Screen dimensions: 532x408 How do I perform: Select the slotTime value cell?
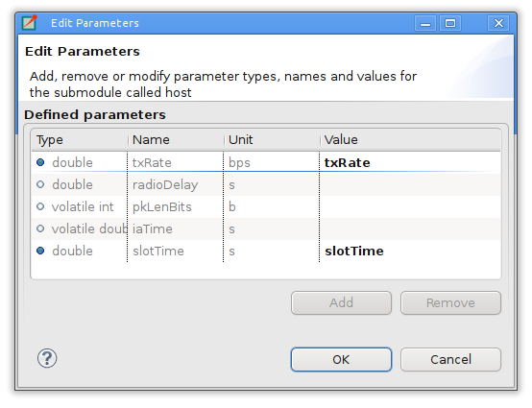point(410,251)
